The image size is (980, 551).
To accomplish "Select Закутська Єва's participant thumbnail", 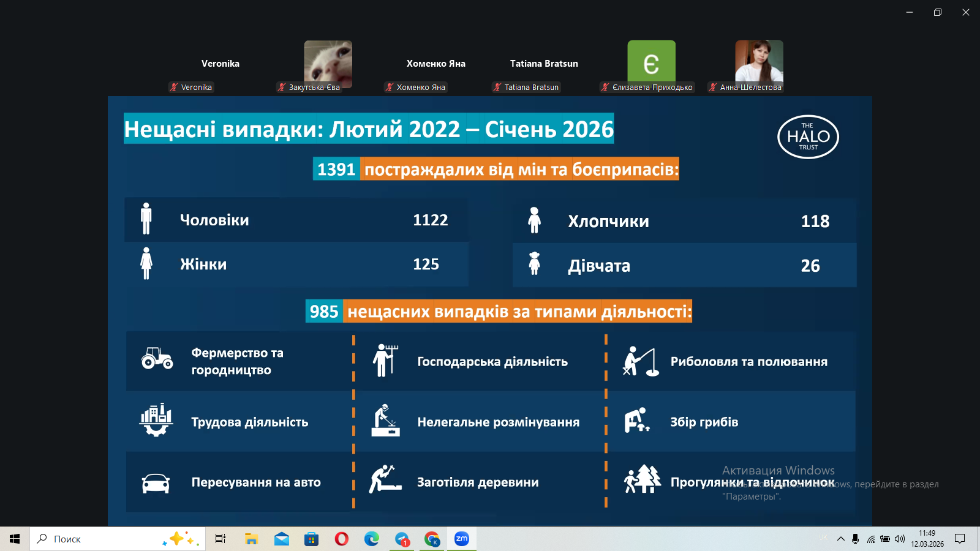I will 328,61.
